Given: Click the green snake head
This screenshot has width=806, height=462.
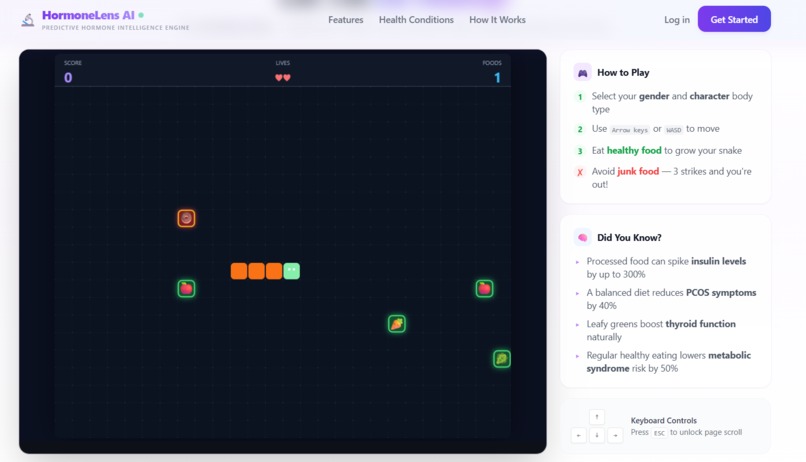Looking at the screenshot, I should 291,271.
